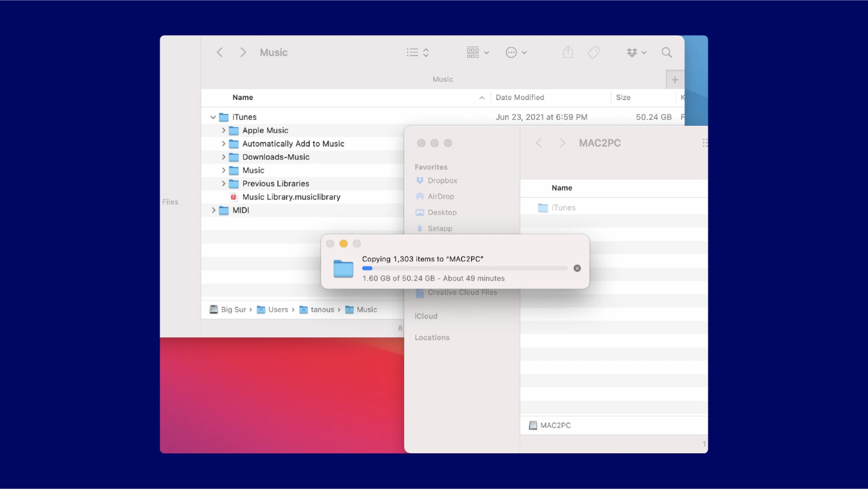Select the Previous Libraries row

(302, 183)
